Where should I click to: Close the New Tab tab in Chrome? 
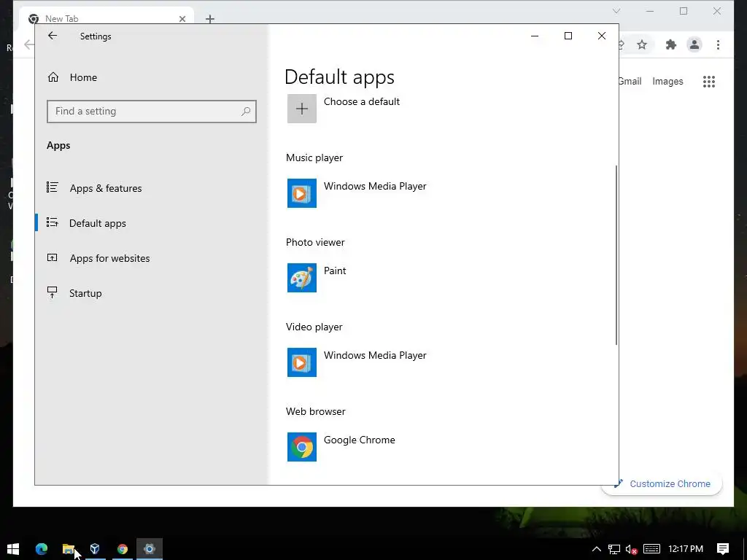[x=182, y=19]
